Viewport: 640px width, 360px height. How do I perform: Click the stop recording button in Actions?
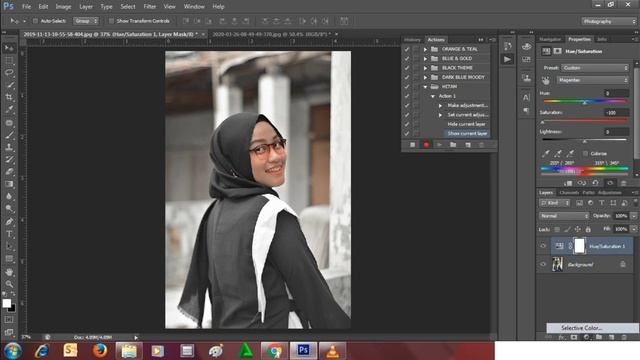click(x=413, y=145)
